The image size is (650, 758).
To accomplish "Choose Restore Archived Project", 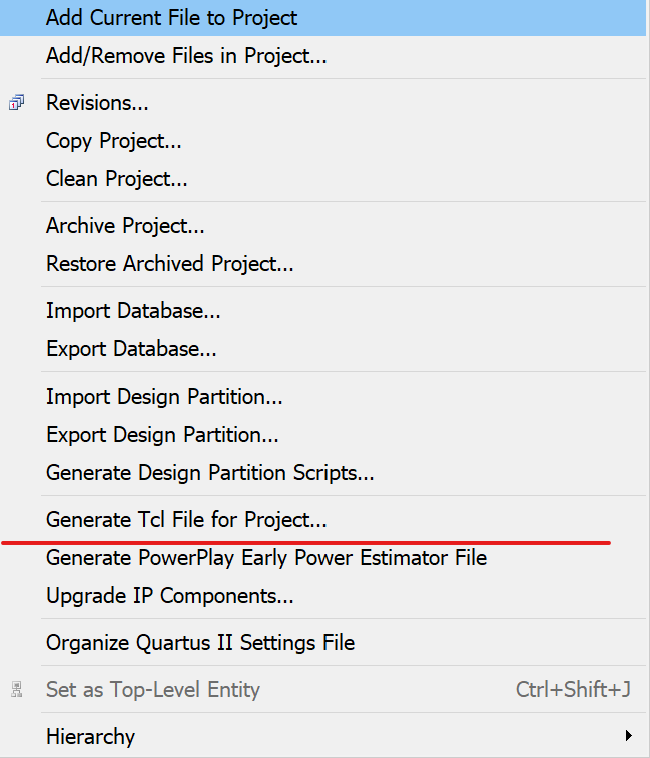I will coord(169,264).
